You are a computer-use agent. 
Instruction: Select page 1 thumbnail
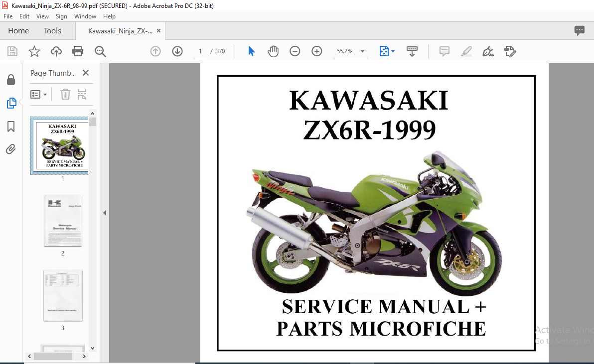pyautogui.click(x=60, y=146)
